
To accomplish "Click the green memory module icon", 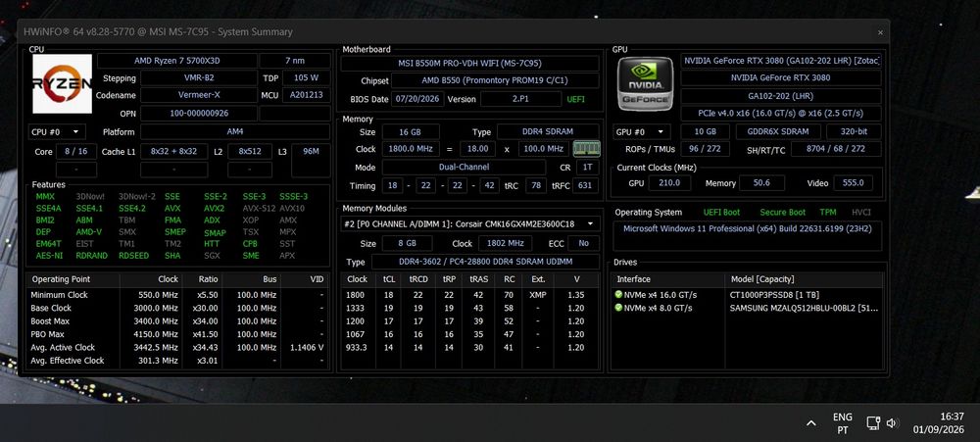I will tap(586, 149).
